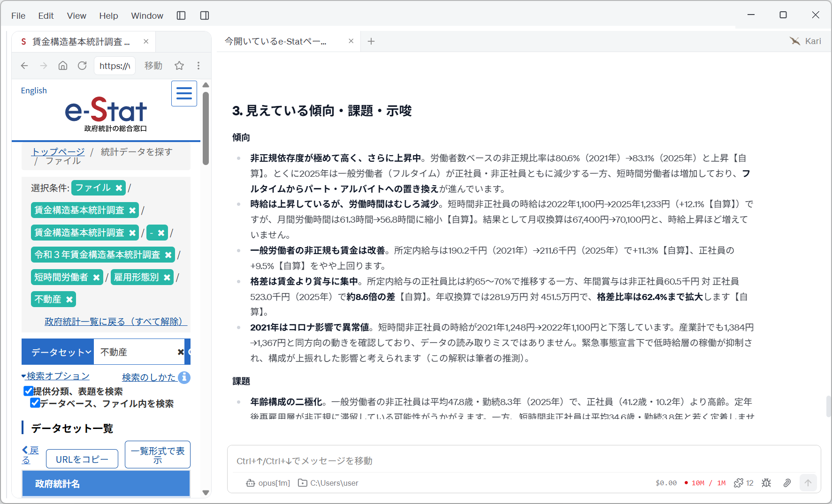Open a new chat tab with plus
Image resolution: width=832 pixels, height=504 pixels.
tap(371, 41)
